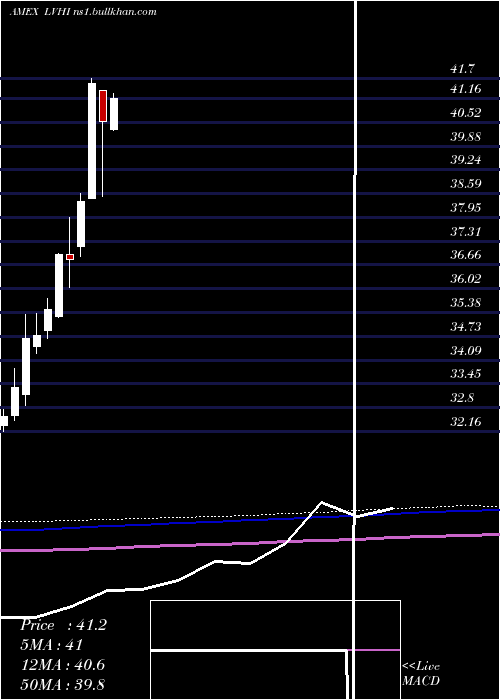Click the solid blue moving average line
This screenshot has width=500, height=700.
pyautogui.click(x=250, y=521)
